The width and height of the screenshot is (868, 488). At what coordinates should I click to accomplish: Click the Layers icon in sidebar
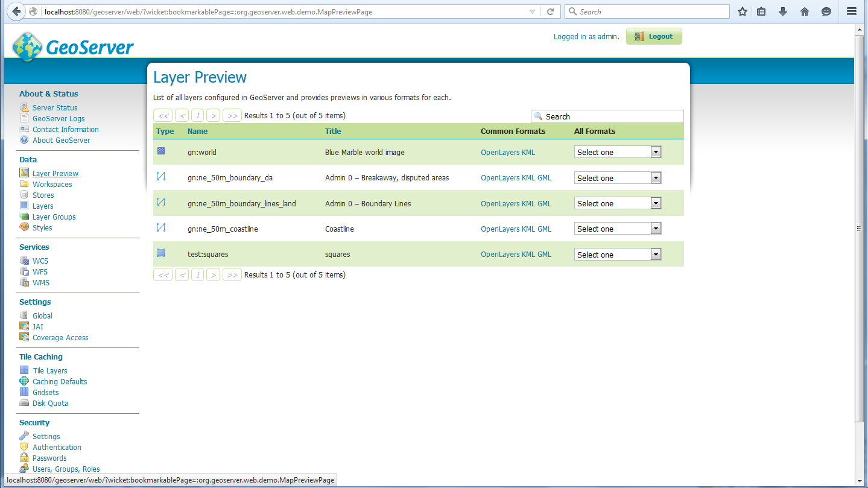coord(24,206)
